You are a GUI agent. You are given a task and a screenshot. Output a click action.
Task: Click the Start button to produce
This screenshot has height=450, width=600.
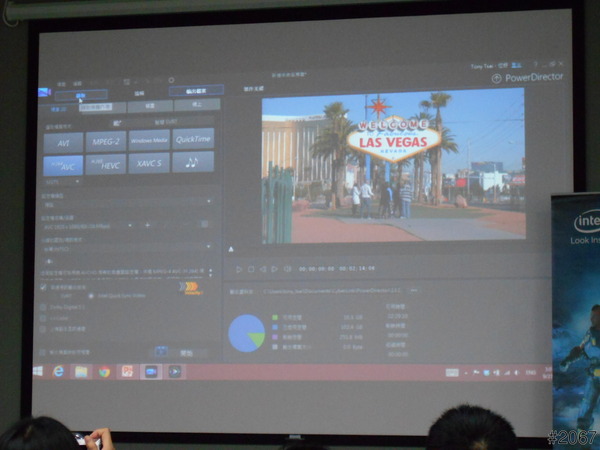[185, 353]
